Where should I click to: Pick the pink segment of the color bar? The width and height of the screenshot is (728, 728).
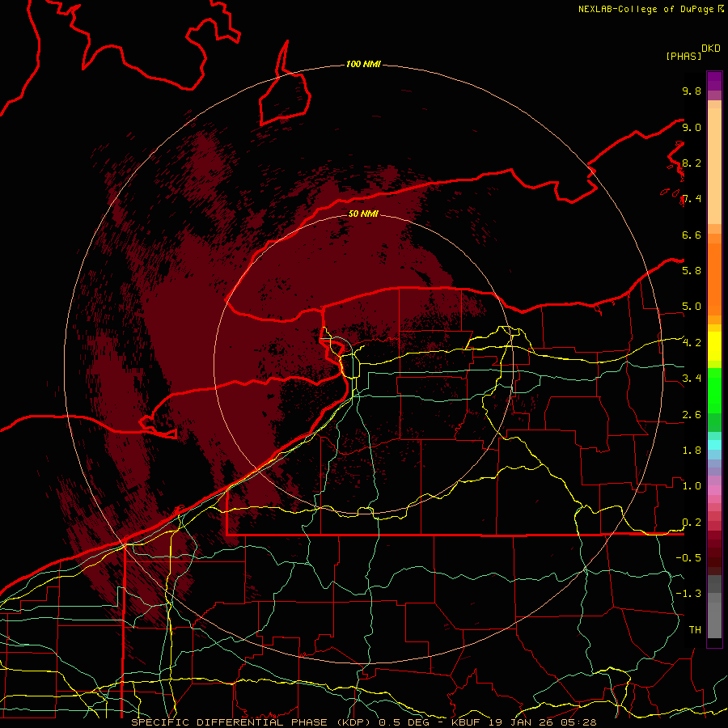tap(714, 490)
